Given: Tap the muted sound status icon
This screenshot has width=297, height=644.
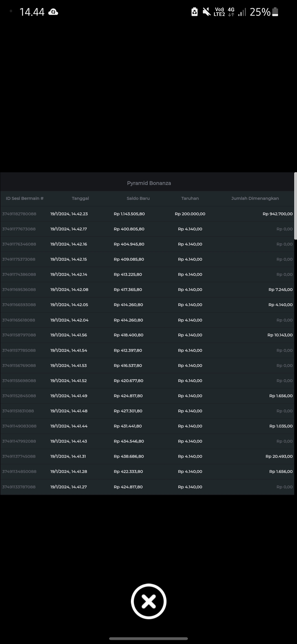Looking at the screenshot, I should click(206, 12).
